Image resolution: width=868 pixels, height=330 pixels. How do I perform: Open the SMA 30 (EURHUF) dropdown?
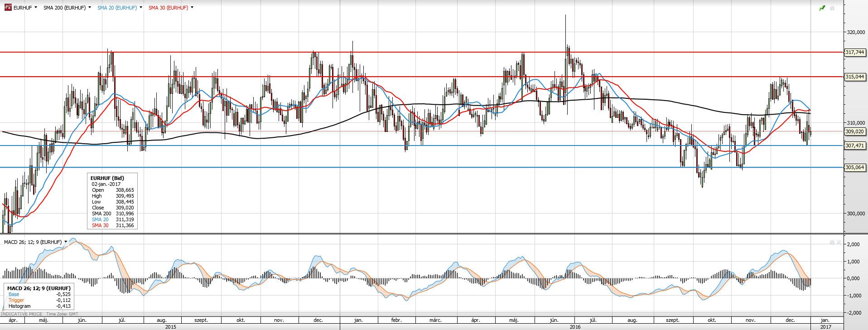pyautogui.click(x=192, y=8)
